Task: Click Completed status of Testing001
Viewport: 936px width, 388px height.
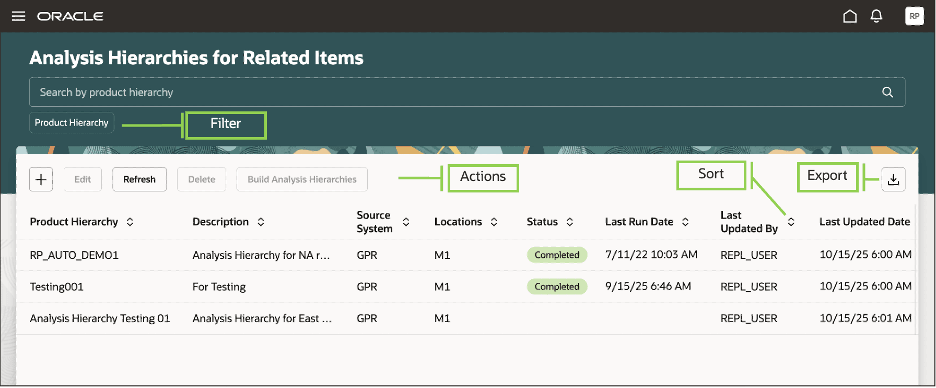Action: 557,287
